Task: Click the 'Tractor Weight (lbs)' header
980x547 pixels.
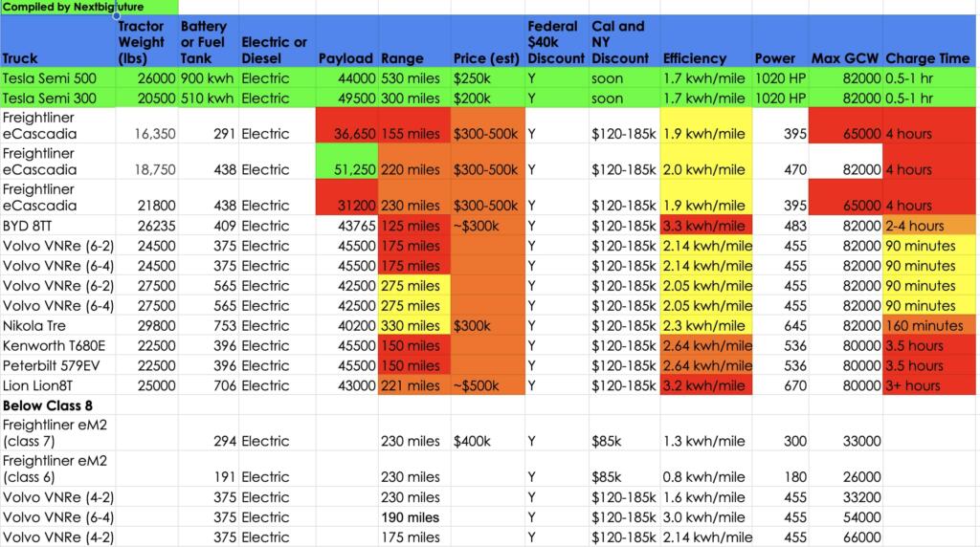Action: pyautogui.click(x=142, y=41)
